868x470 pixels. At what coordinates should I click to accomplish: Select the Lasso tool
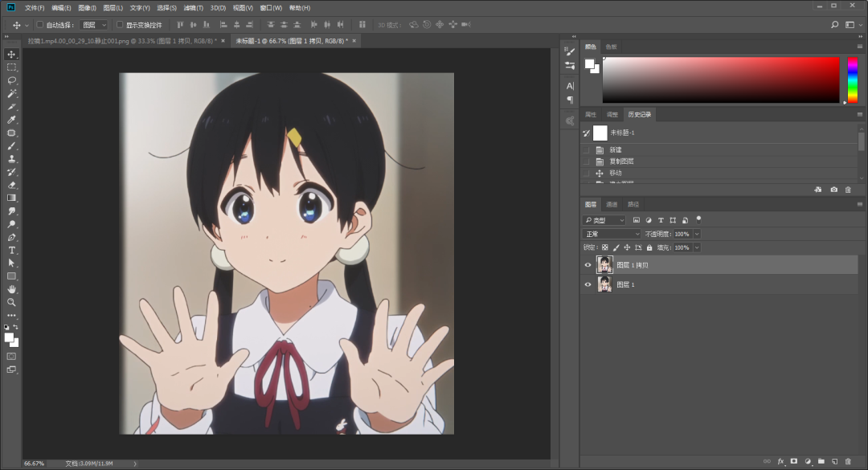[x=11, y=80]
